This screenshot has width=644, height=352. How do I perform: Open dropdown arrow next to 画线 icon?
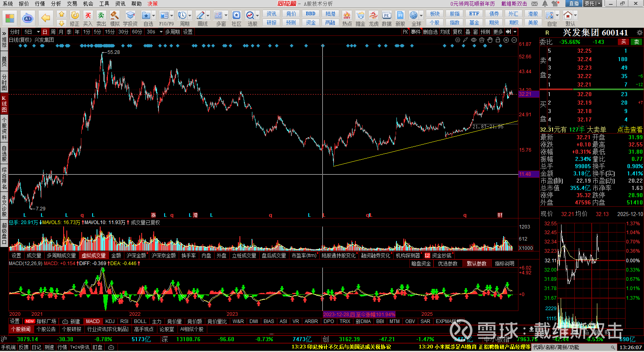(x=208, y=15)
